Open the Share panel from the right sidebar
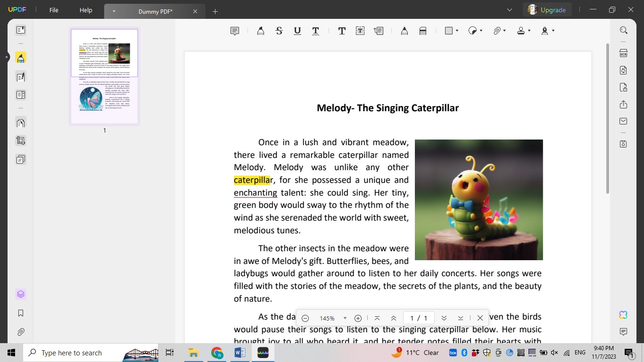 [623, 105]
